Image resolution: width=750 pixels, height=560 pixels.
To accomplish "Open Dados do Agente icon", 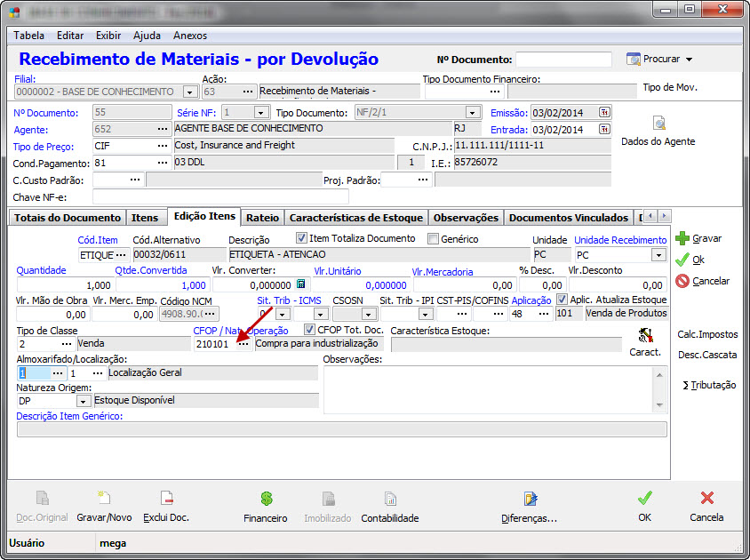I will (658, 124).
